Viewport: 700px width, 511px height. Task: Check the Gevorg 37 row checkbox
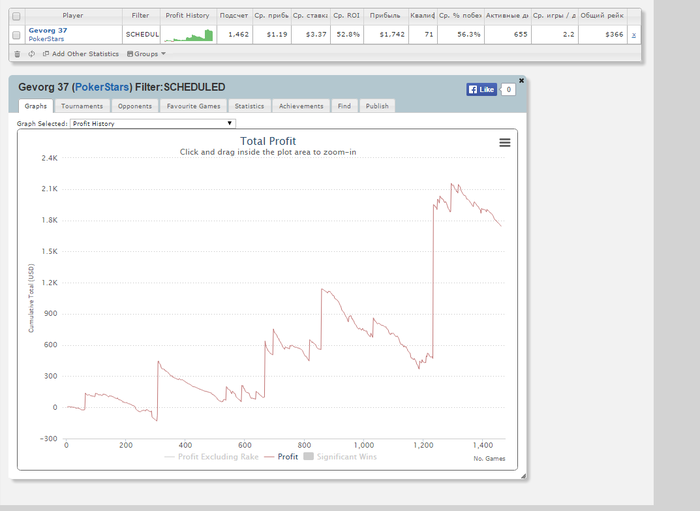coord(17,35)
